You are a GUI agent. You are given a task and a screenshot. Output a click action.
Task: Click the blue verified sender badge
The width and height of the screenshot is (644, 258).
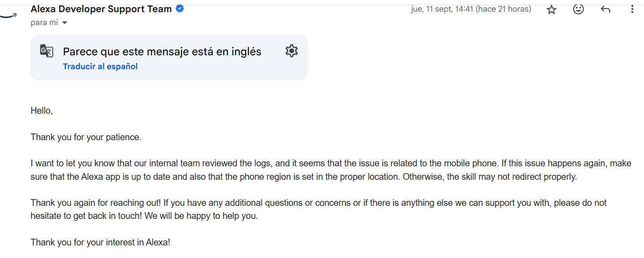tap(180, 9)
